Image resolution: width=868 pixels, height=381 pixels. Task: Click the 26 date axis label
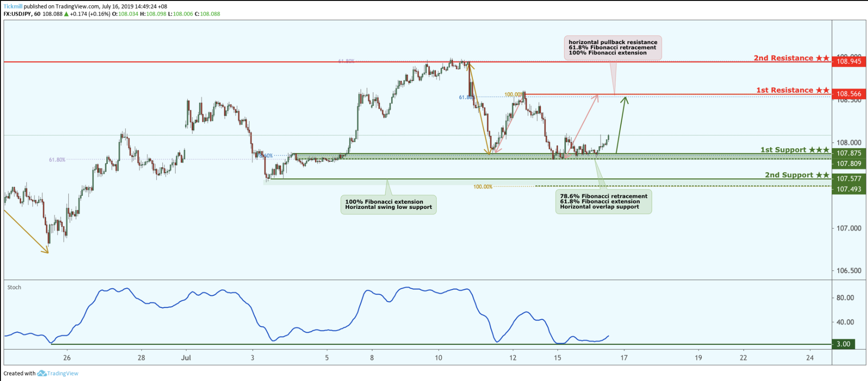click(67, 358)
